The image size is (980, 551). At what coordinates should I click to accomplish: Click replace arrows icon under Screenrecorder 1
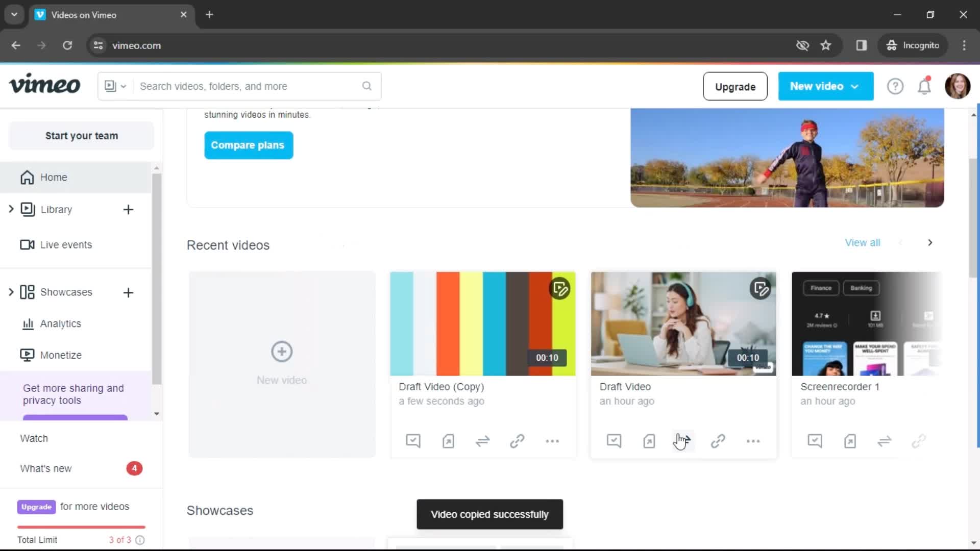click(884, 441)
